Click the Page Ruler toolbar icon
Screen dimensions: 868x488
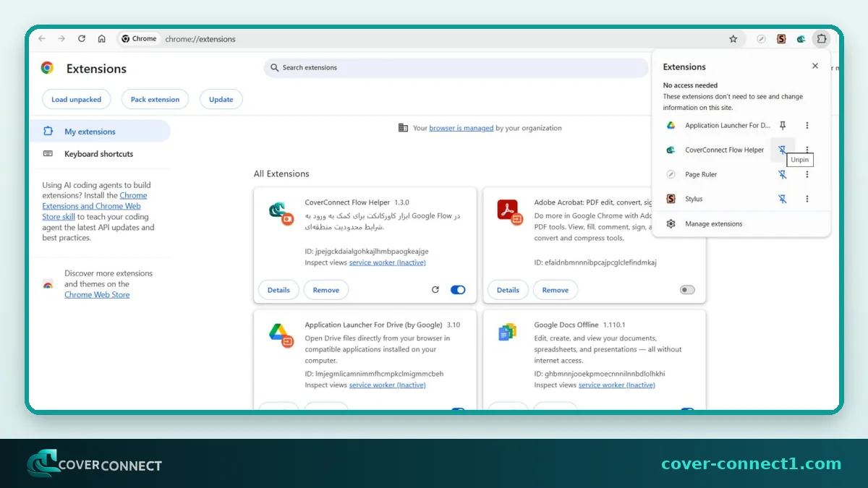(x=761, y=39)
